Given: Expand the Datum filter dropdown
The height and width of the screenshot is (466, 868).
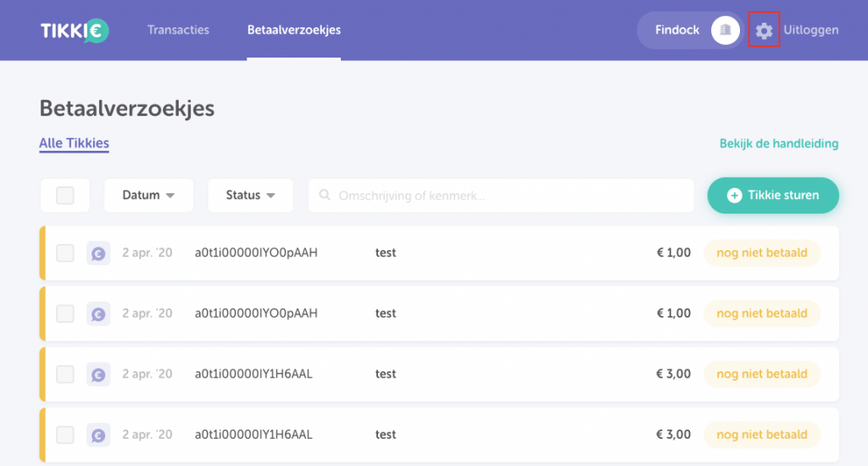Looking at the screenshot, I should [148, 196].
